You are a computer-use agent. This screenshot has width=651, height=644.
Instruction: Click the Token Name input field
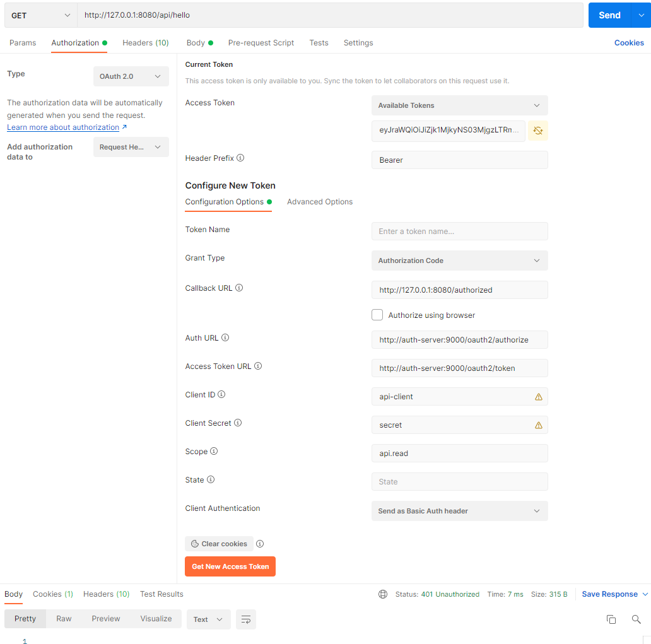pyautogui.click(x=460, y=231)
